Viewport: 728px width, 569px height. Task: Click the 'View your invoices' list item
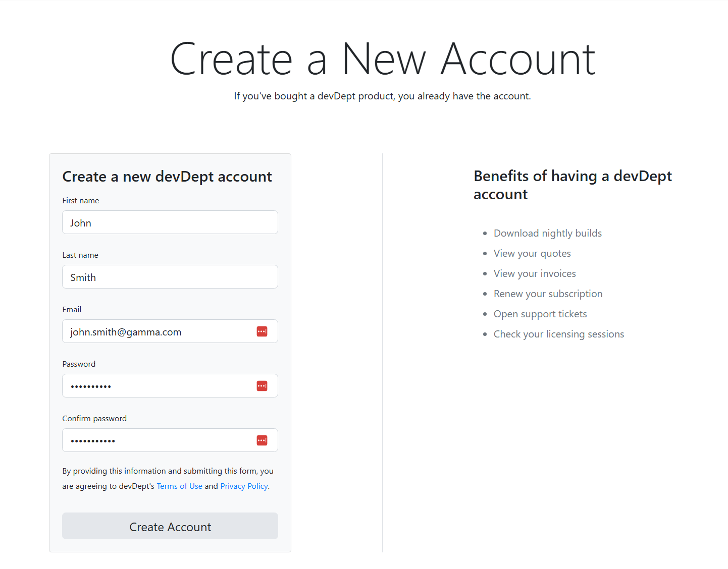click(535, 273)
